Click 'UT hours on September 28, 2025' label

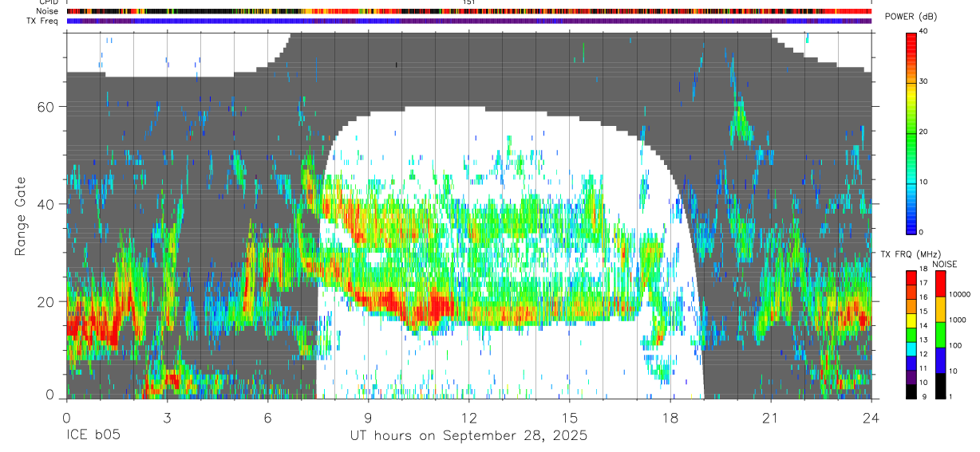(468, 435)
